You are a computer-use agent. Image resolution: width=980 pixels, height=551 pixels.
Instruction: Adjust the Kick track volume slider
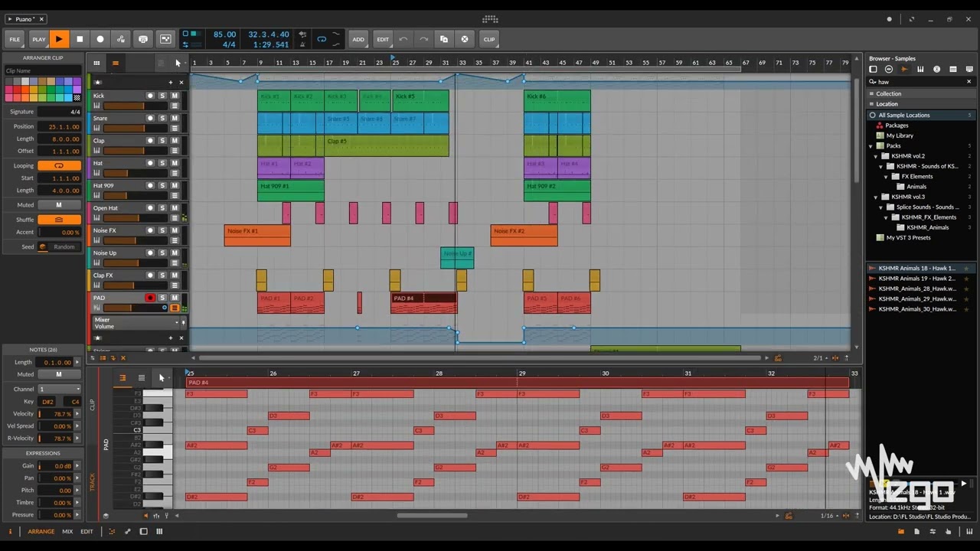(135, 106)
